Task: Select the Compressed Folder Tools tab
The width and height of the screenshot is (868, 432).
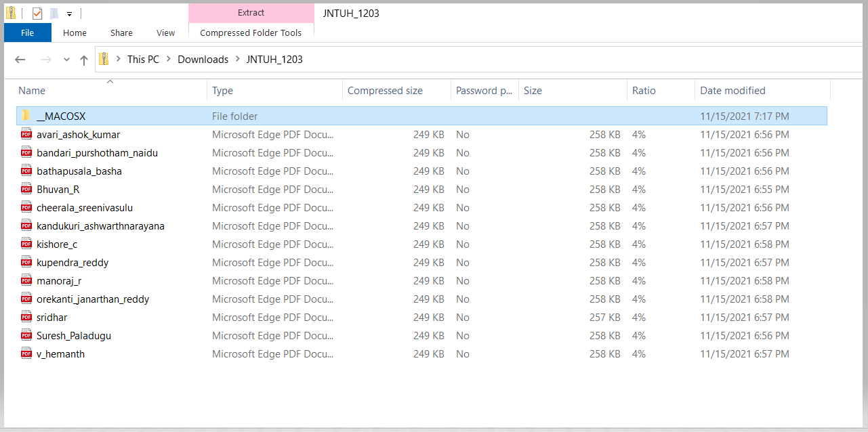Action: point(251,33)
